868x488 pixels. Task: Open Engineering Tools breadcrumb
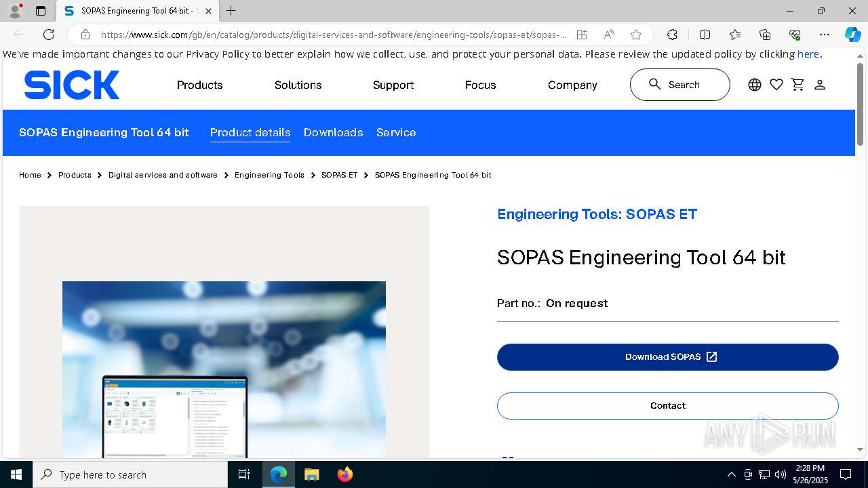[269, 175]
